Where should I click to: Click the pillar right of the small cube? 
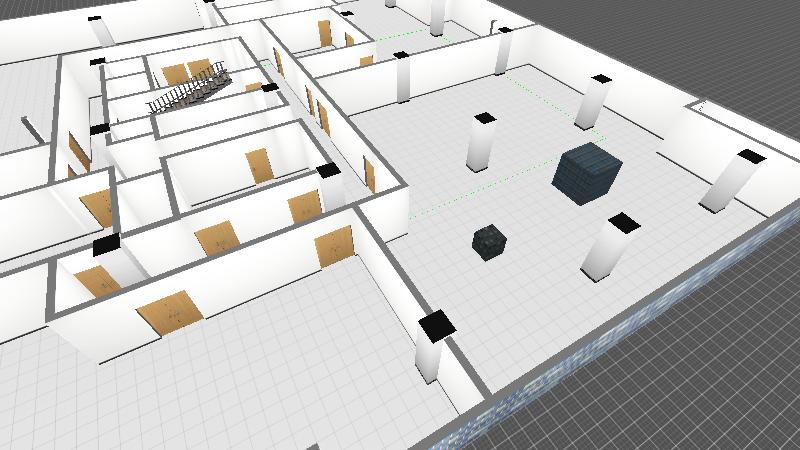608,248
